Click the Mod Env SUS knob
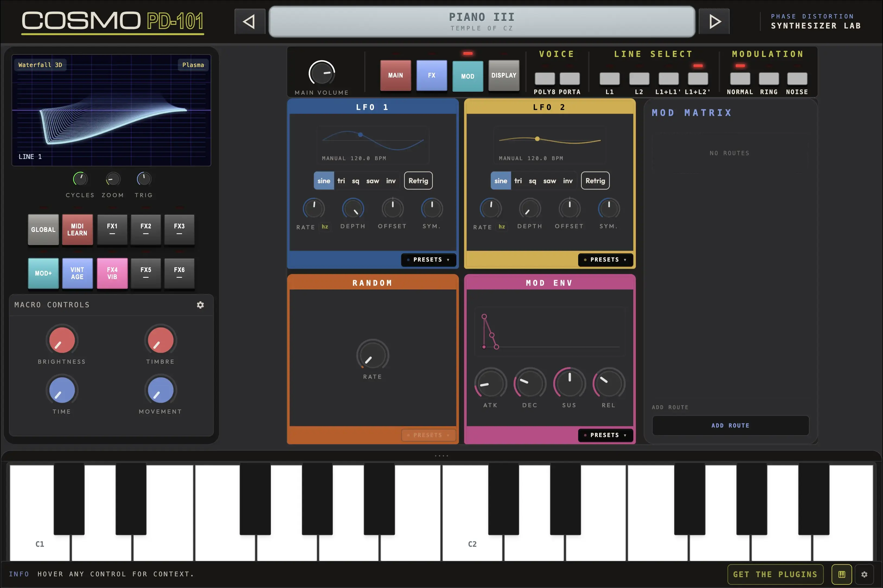883x588 pixels. 570,383
